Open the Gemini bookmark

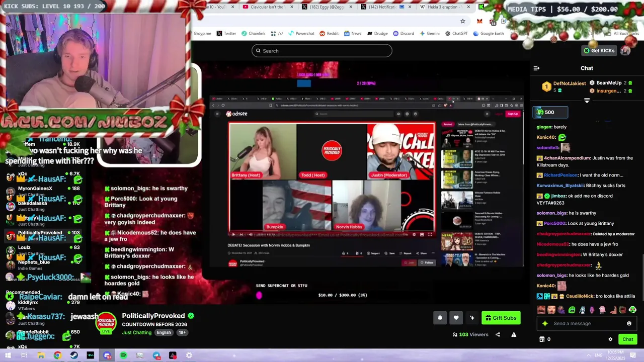[430, 34]
